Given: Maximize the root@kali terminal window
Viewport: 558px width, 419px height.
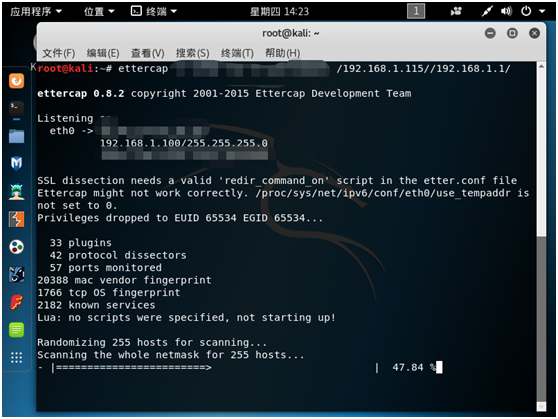Looking at the screenshot, I should (x=512, y=33).
